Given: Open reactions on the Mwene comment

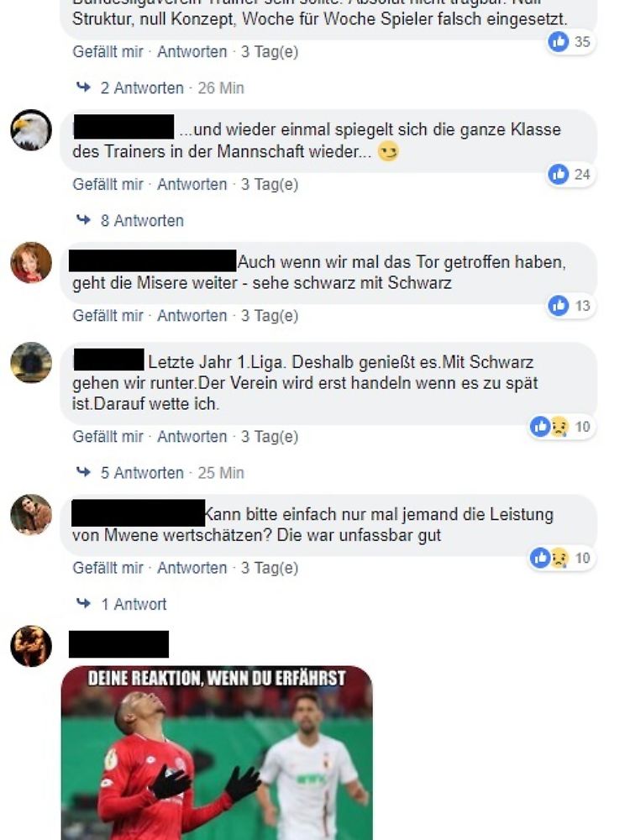Looking at the screenshot, I should pos(561,559).
